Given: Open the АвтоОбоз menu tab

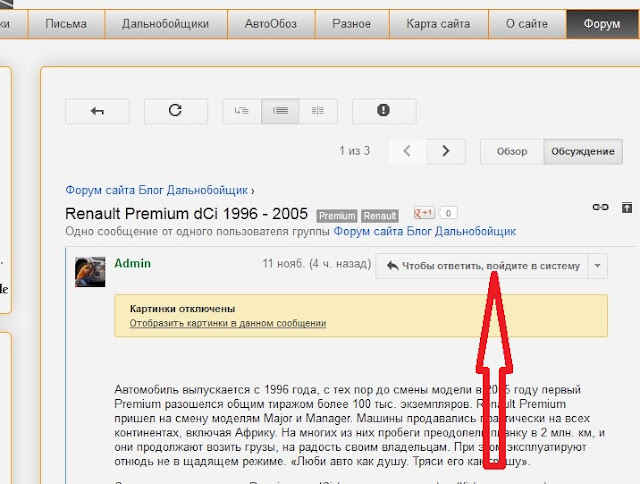Looking at the screenshot, I should coord(271,24).
